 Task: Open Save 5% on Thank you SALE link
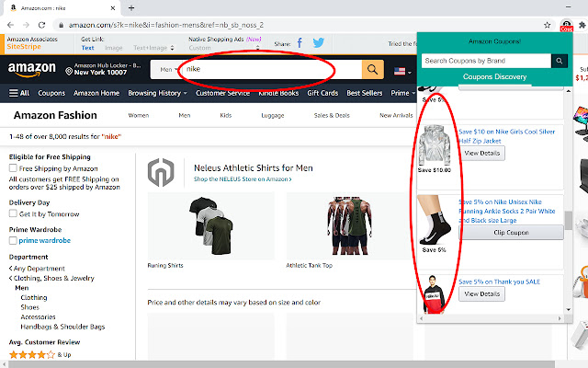[x=500, y=282]
